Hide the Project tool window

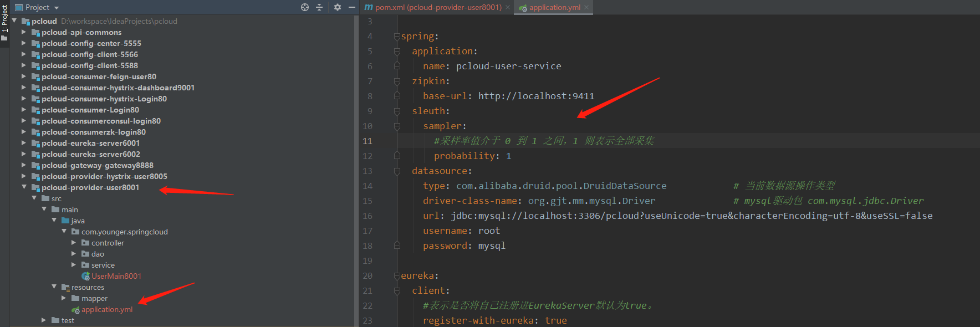(x=352, y=7)
